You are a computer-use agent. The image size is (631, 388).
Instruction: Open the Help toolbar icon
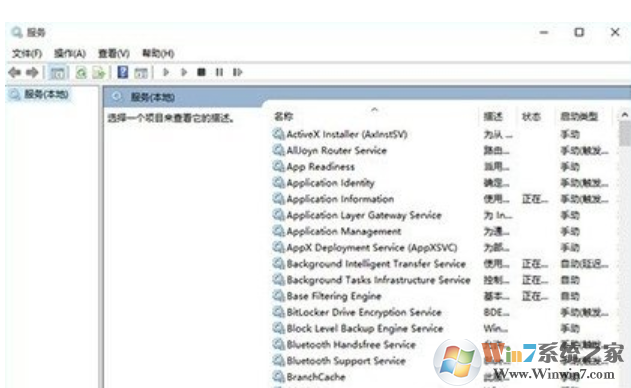coord(122,72)
